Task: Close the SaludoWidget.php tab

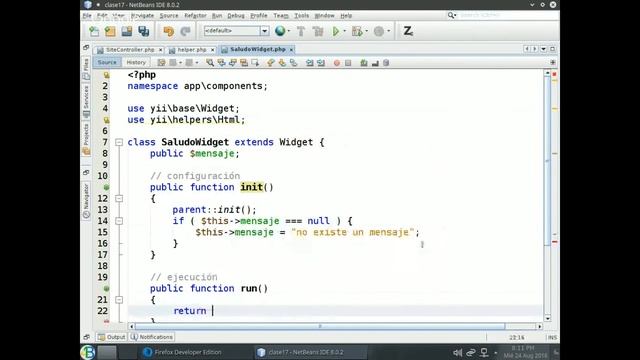Action: (291, 49)
